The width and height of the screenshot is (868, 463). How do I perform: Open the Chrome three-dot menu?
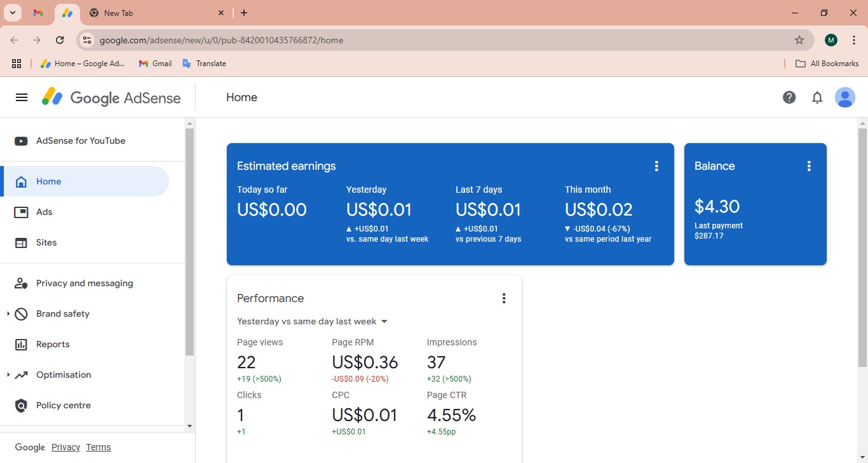click(x=854, y=40)
